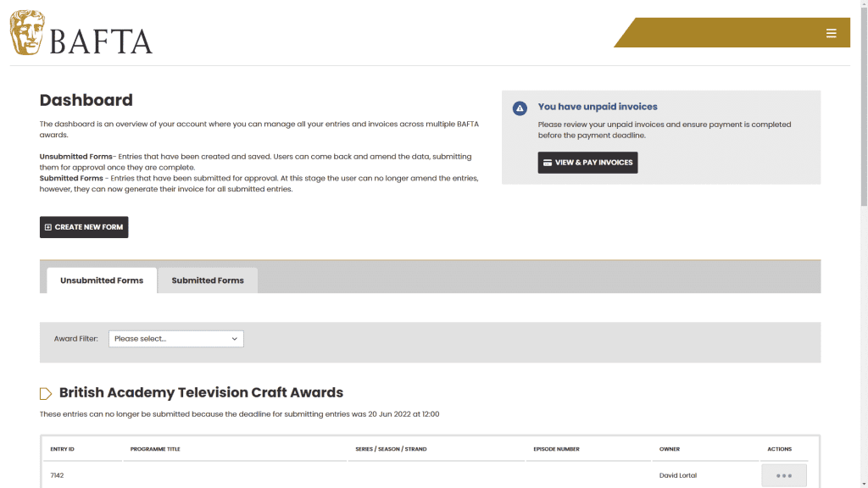Switch to the Submitted Forms tab
The width and height of the screenshot is (868, 488).
[x=208, y=280]
